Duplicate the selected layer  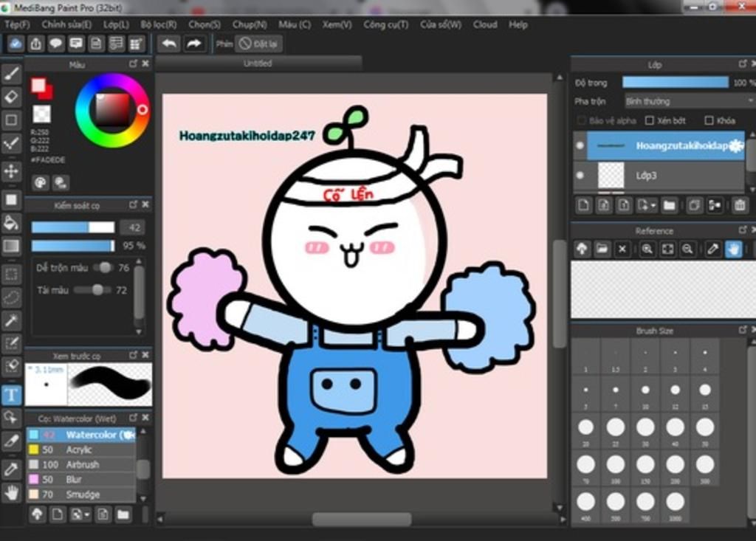click(x=694, y=205)
